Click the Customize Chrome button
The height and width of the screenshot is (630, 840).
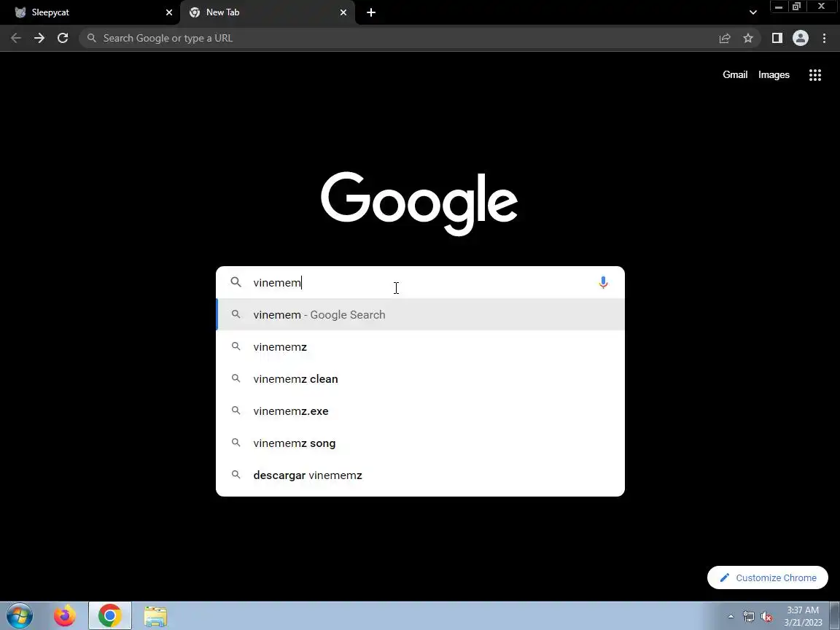click(x=768, y=577)
